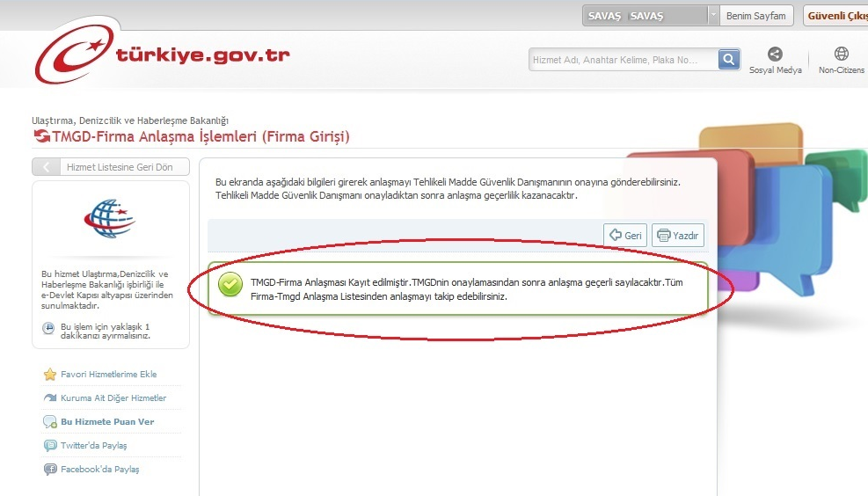Click the ministry globe logo
The width and height of the screenshot is (868, 496).
[110, 218]
